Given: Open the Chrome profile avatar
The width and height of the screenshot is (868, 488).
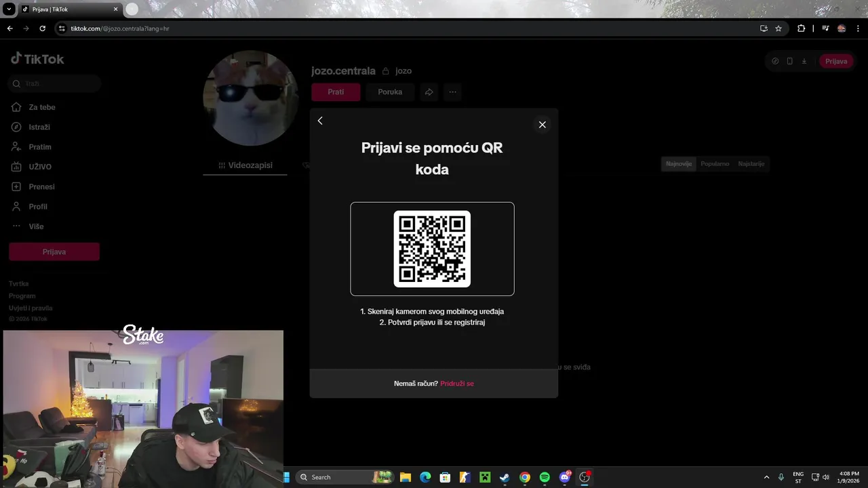Looking at the screenshot, I should (x=842, y=28).
